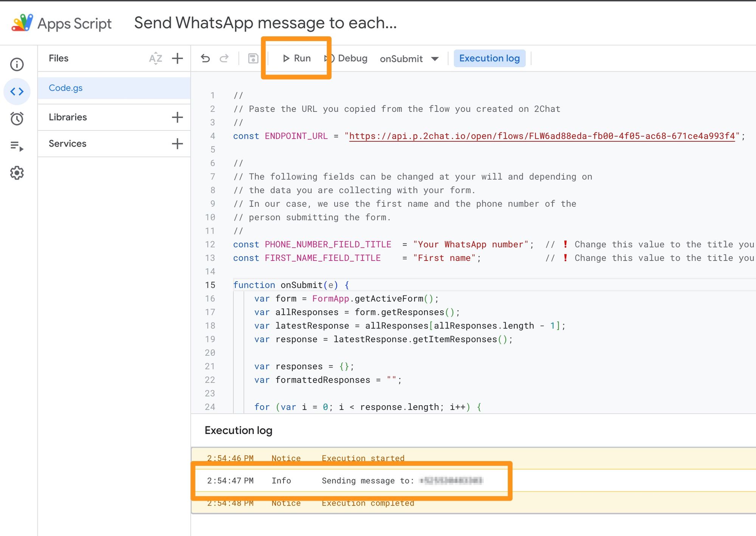Click the comment about pasting the 2Chat URL

[397, 109]
